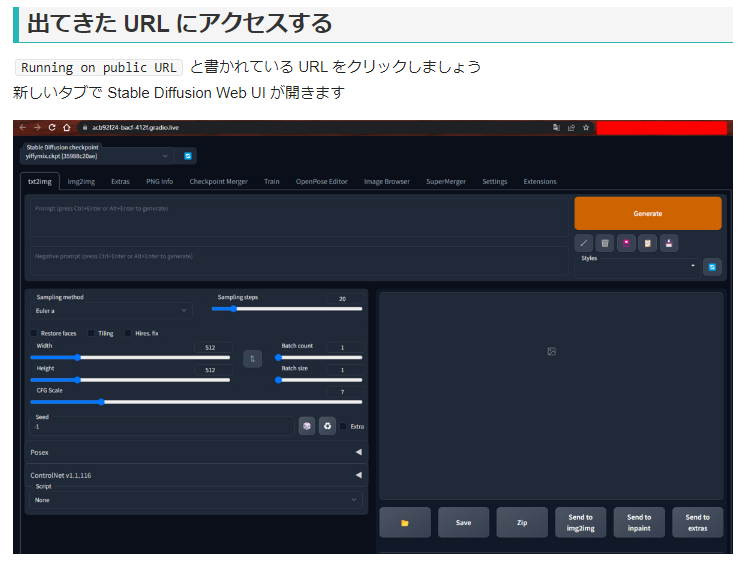Click the CFG Scale value field
This screenshot has width=752, height=567.
(344, 392)
